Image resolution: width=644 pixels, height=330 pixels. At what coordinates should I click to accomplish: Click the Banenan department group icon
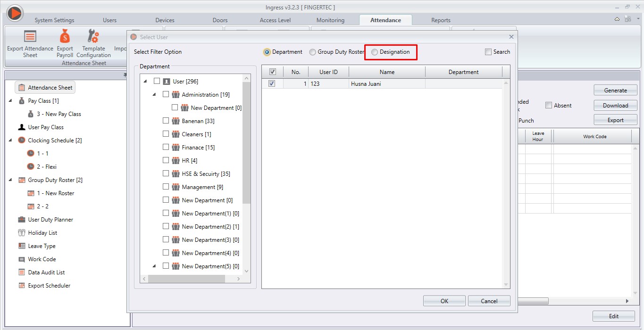[176, 121]
